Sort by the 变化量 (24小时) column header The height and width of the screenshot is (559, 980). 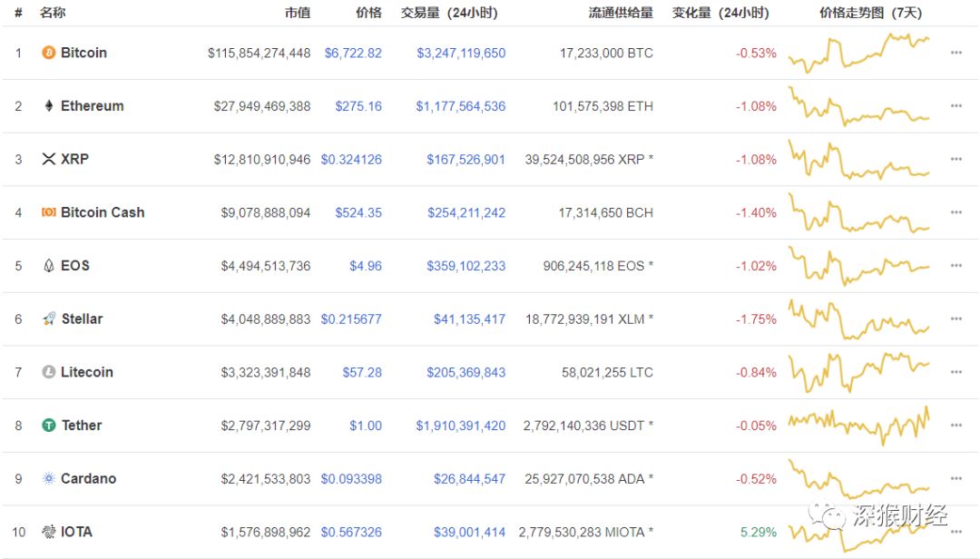[x=720, y=13]
